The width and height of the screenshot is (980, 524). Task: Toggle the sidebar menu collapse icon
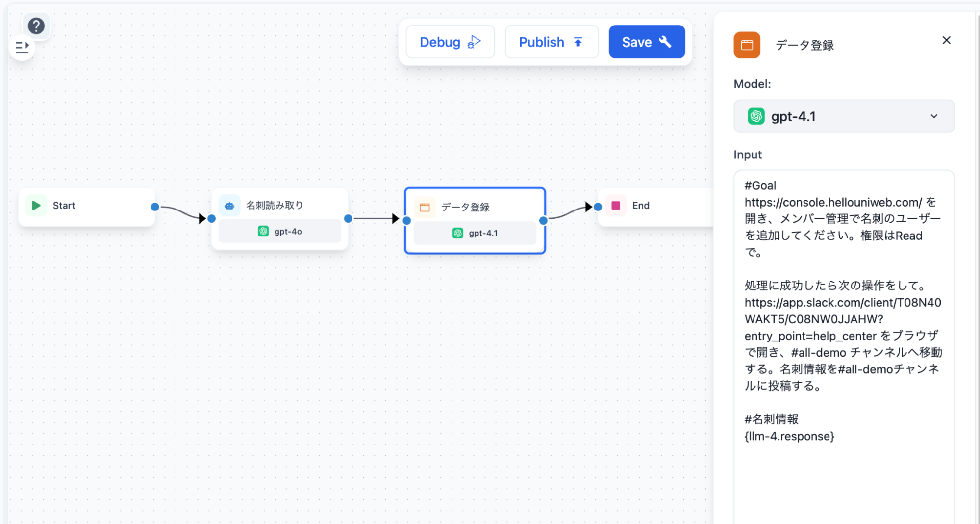[x=22, y=48]
